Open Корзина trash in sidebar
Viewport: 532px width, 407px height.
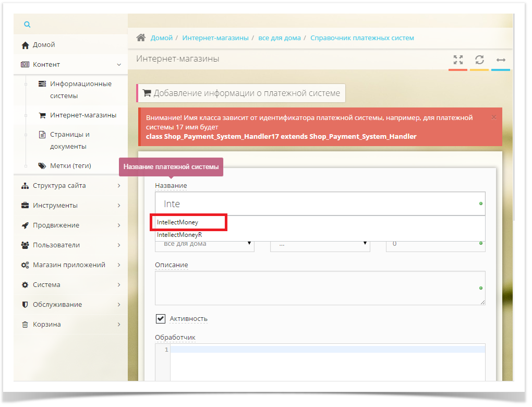coord(46,325)
